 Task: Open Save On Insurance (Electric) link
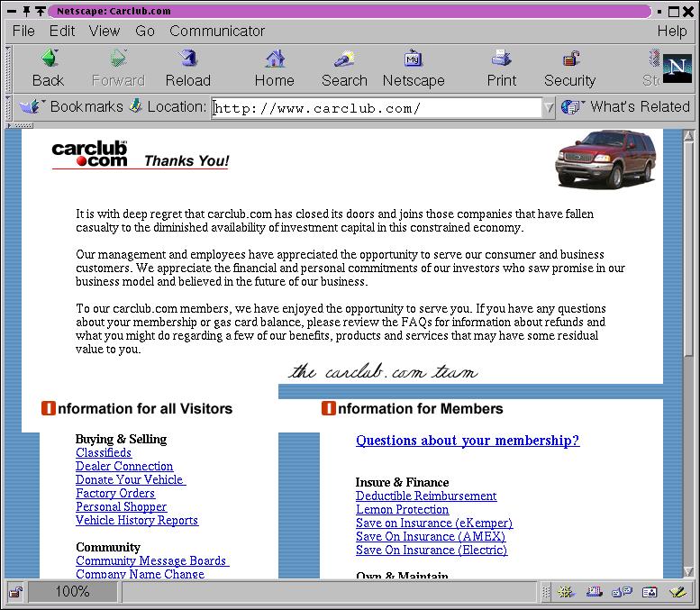pos(432,550)
